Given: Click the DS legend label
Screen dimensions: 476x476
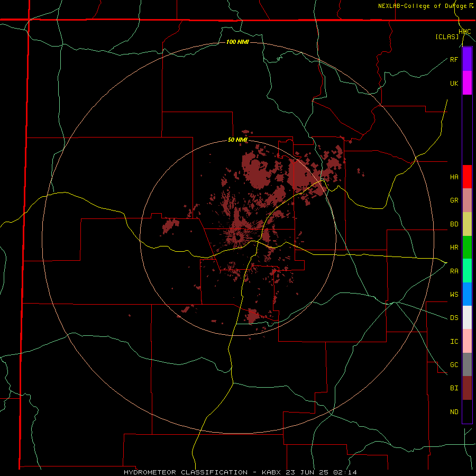Looking at the screenshot, I should point(454,318).
